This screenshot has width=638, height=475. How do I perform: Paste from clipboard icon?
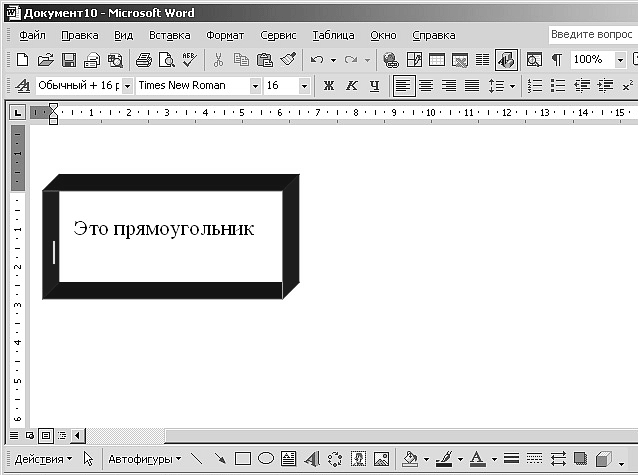pyautogui.click(x=264, y=60)
